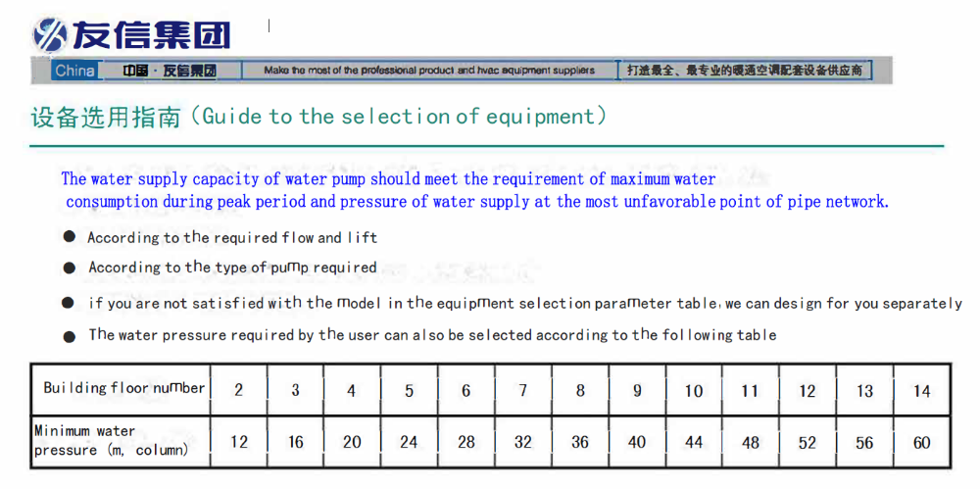Select the water pressure value 40 cell
Screen dimensions: 980x489
(637, 442)
